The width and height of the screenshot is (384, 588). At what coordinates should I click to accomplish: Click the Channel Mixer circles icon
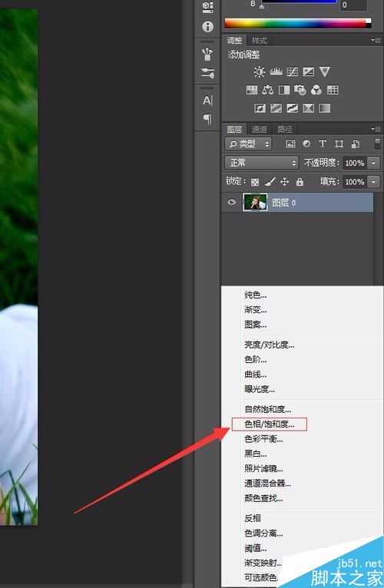316,90
